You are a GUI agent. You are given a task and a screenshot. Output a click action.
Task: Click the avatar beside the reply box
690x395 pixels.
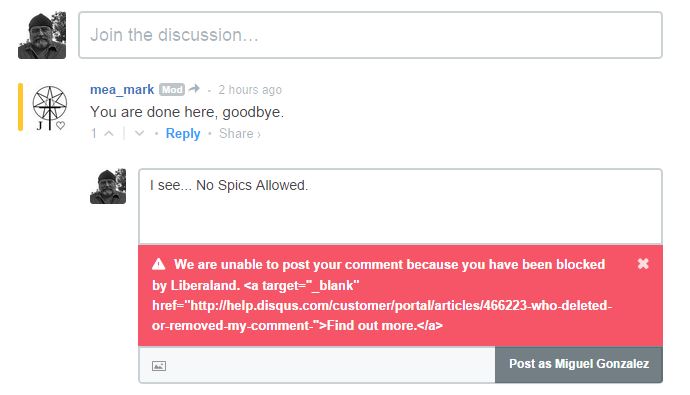click(108, 187)
